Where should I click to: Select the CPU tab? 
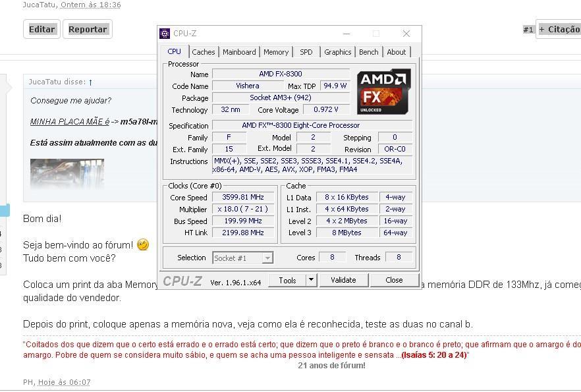(174, 51)
